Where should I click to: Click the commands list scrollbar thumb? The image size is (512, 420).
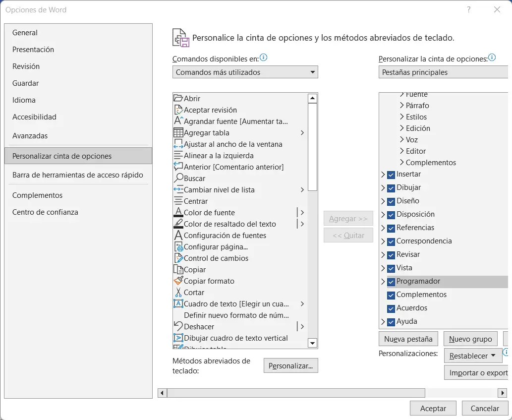pyautogui.click(x=312, y=147)
